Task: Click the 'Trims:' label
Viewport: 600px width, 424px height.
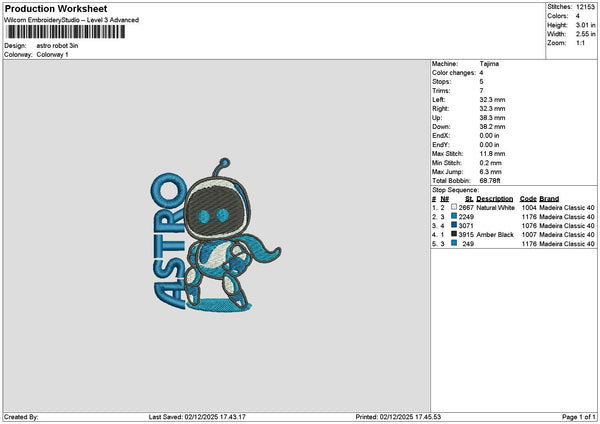Action: (x=441, y=91)
